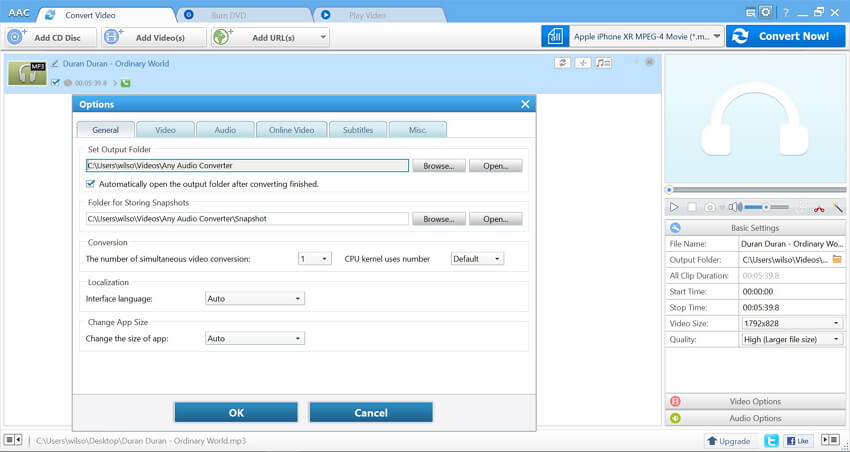This screenshot has height=452, width=850.
Task: Open the output profile format dropdown
Action: (632, 37)
